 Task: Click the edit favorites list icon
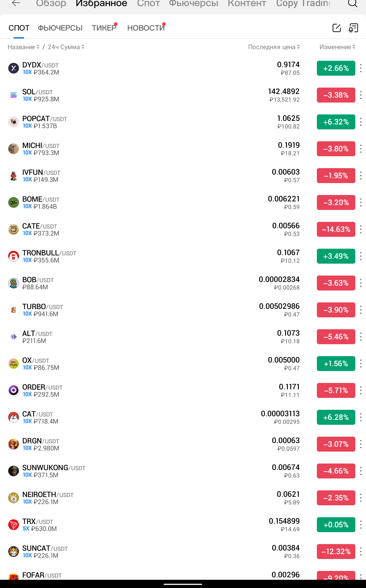point(336,28)
